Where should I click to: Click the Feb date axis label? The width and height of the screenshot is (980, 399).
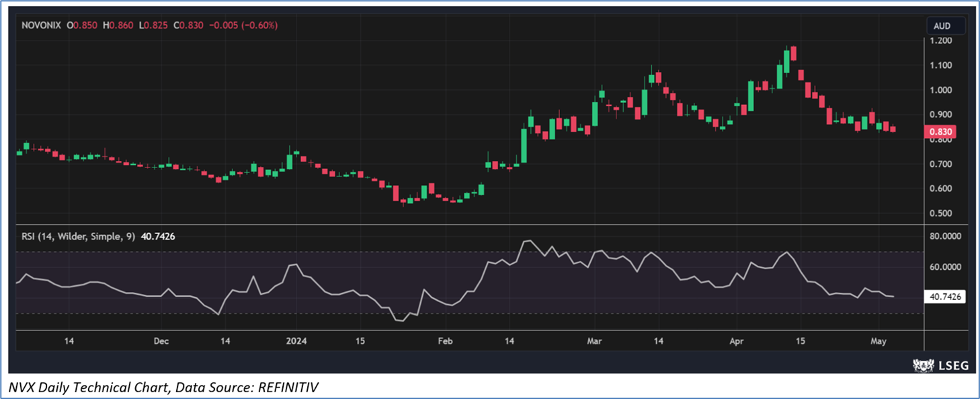446,341
